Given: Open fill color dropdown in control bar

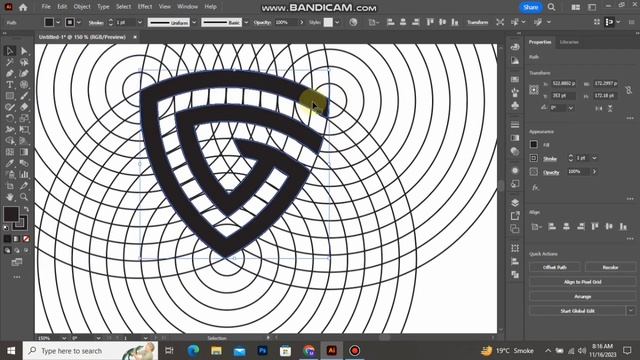Looking at the screenshot, I should [58, 22].
